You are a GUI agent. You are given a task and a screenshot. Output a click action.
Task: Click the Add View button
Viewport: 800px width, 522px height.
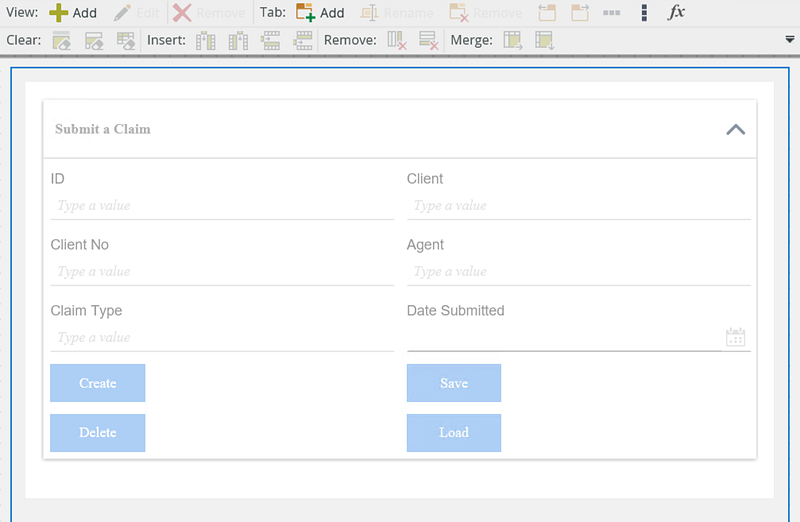tap(72, 13)
